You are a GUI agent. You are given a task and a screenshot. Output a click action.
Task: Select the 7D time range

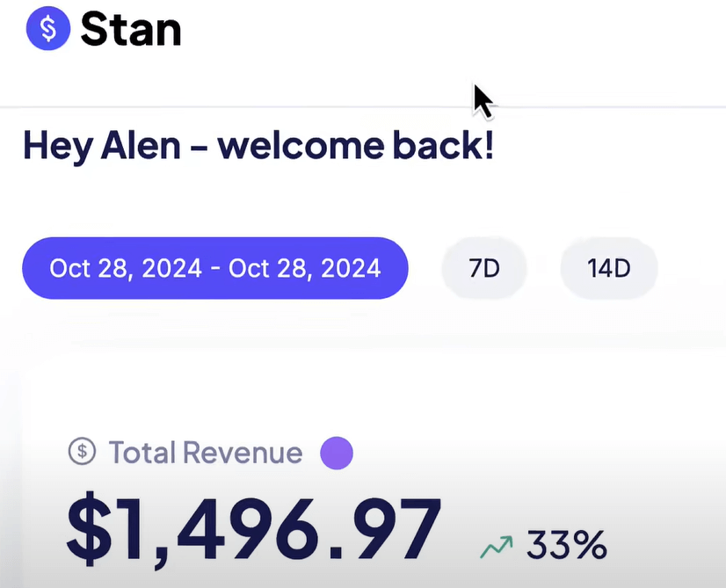click(484, 268)
